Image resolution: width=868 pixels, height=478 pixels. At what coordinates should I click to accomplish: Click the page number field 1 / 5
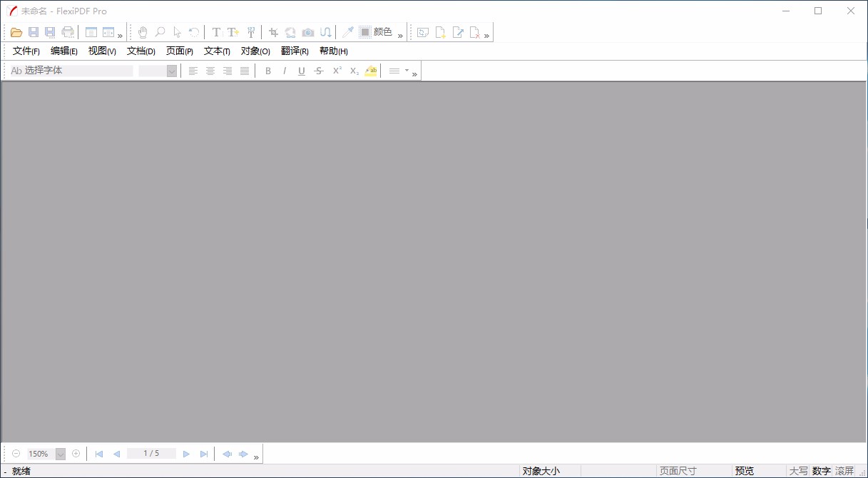[x=151, y=454]
